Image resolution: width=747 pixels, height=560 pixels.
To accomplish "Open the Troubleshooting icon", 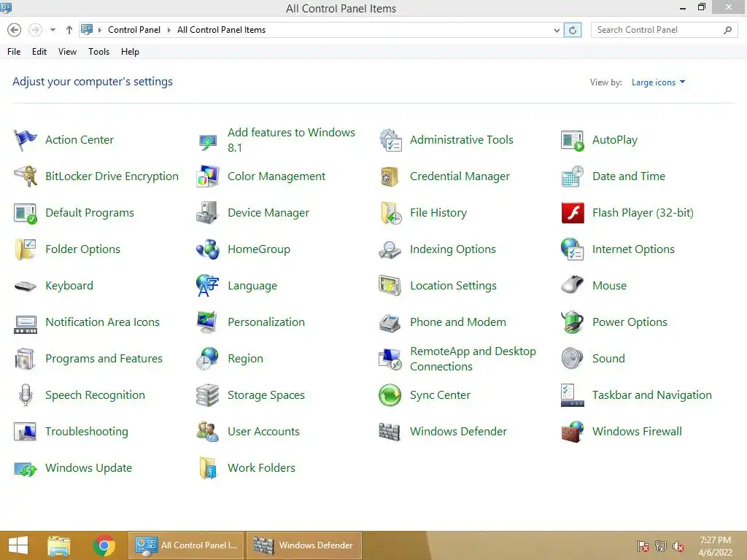I will coord(26,432).
